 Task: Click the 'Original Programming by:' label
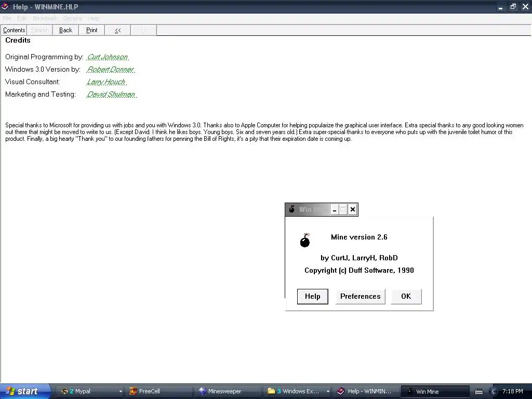pyautogui.click(x=44, y=57)
